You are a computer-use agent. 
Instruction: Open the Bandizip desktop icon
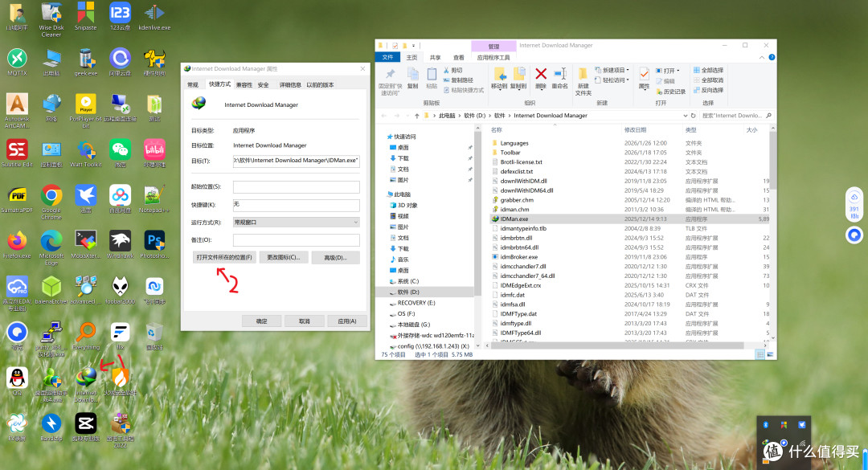point(51,427)
